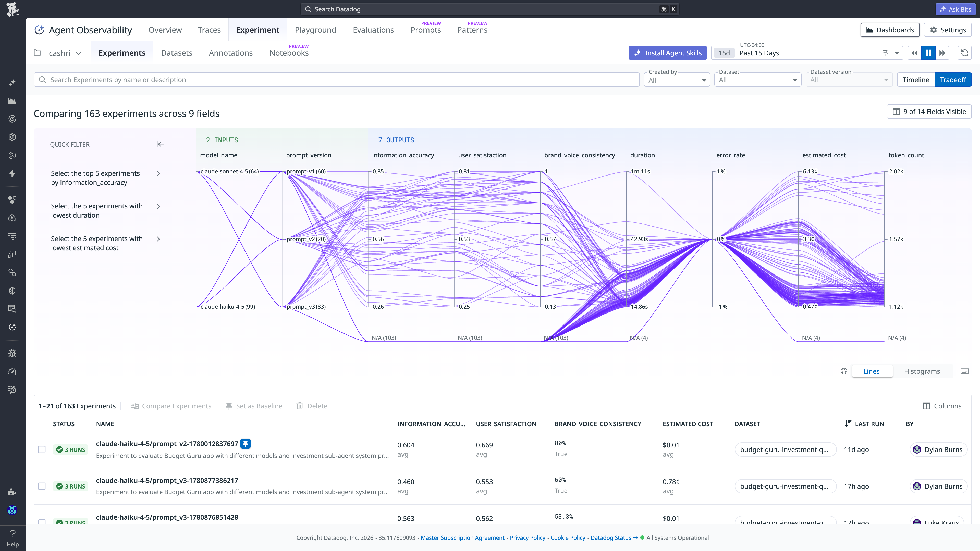This screenshot has width=980, height=551.
Task: Open Dashboards from the top right
Action: coord(890,30)
